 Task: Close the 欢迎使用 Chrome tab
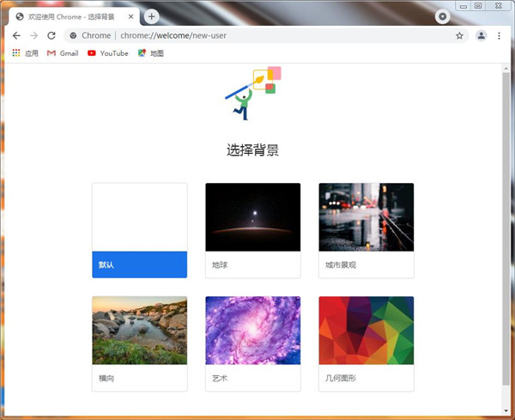point(132,16)
